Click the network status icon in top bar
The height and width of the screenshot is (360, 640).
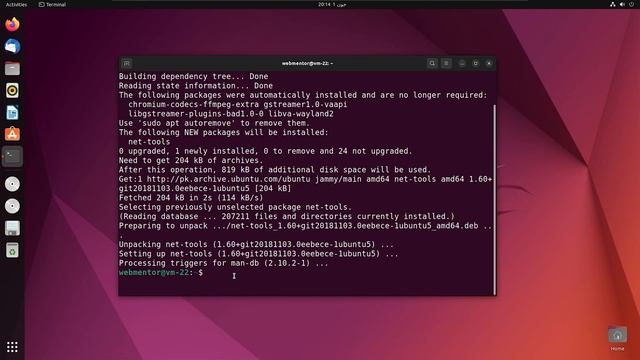(x=612, y=4)
